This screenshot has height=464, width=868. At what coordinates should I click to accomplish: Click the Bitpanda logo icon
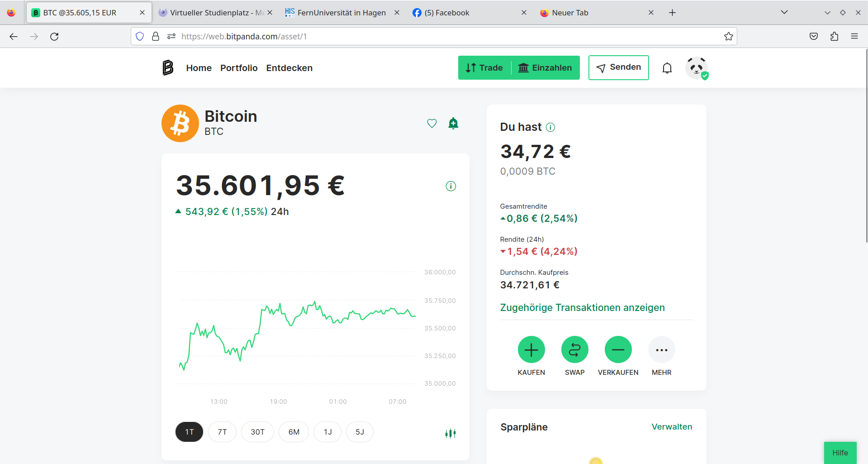(168, 68)
